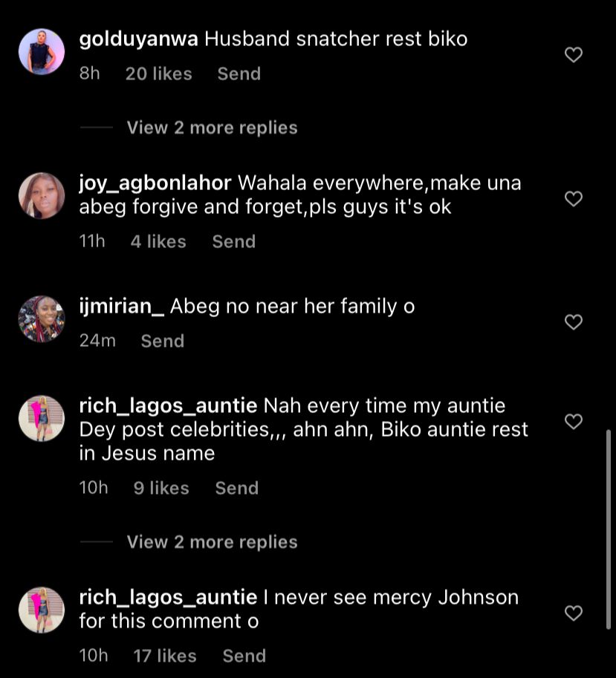Viewport: 616px width, 678px height.
Task: View the 20 likes on golduyanwa's comment
Action: coord(158,74)
